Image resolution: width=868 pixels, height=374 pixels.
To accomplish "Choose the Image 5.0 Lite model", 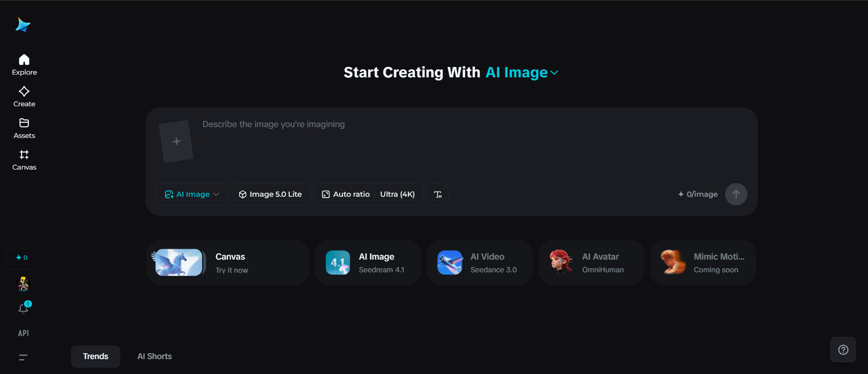I will coord(270,194).
